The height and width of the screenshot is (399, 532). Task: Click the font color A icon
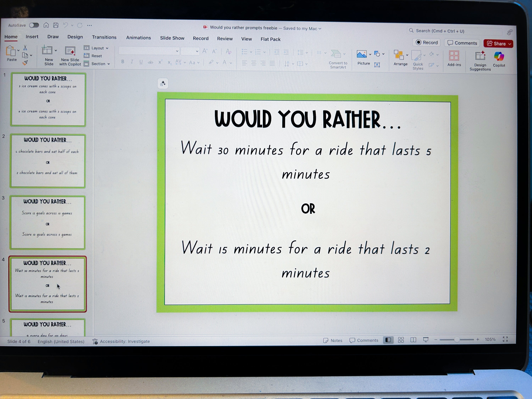point(224,62)
